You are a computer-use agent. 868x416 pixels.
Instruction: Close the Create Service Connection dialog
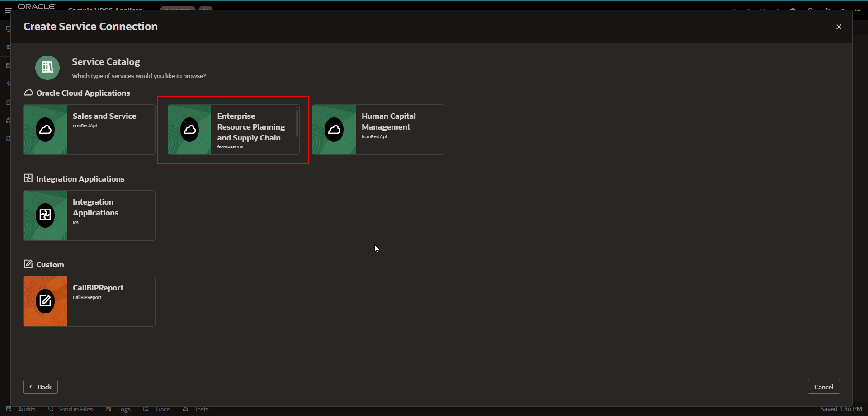[x=839, y=27]
